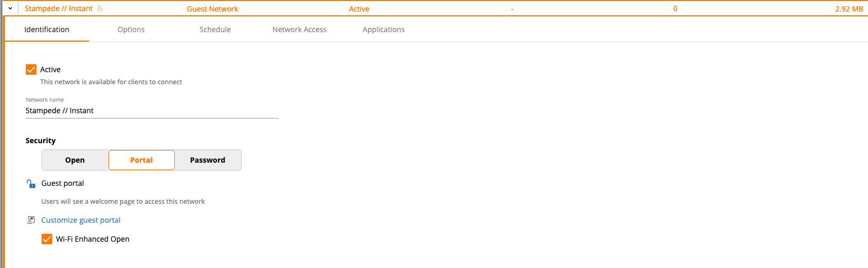The width and height of the screenshot is (868, 268).
Task: Switch to the Identification tab
Action: point(47,29)
